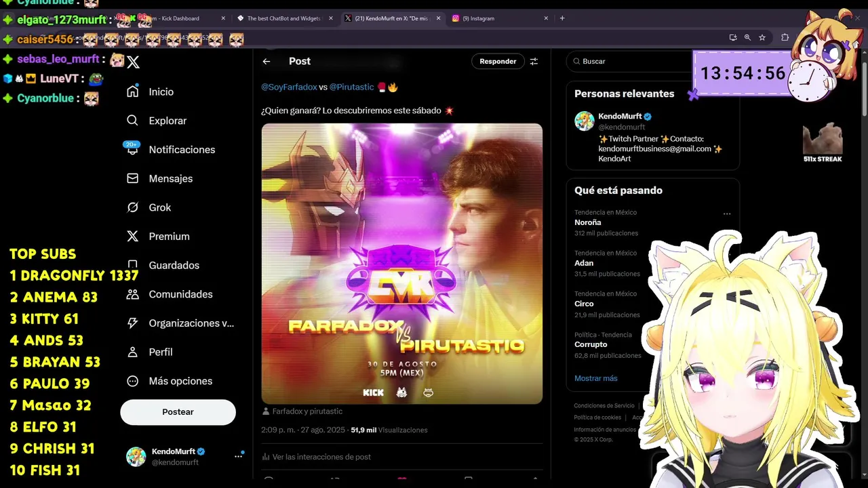Viewport: 868px width, 488px height.
Task: Go back with the Post arrow
Action: (x=267, y=61)
